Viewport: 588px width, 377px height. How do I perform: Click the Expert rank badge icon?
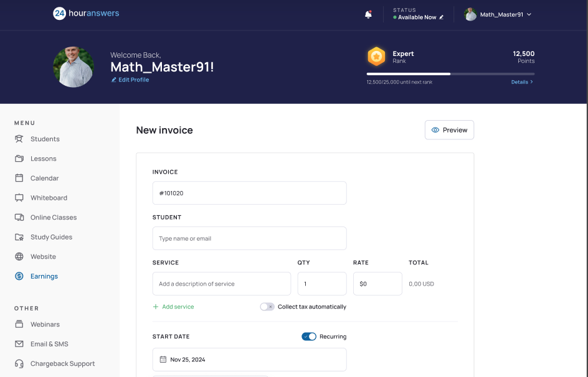(376, 57)
